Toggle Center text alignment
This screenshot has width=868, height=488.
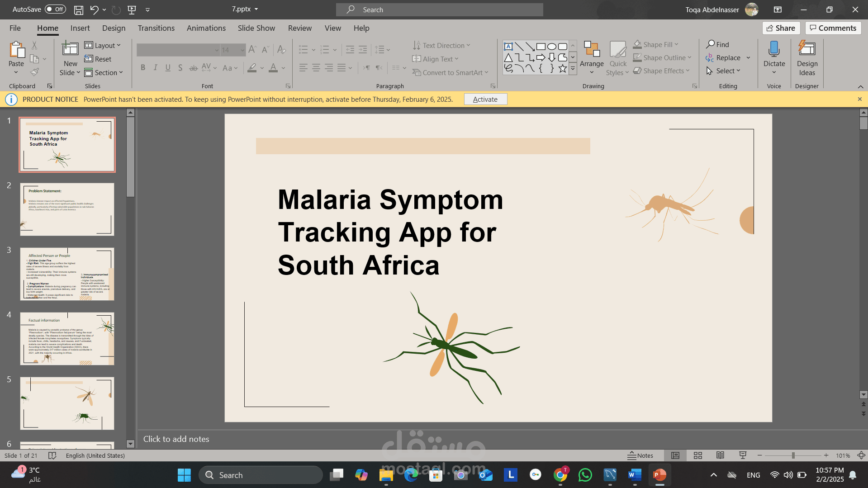316,68
